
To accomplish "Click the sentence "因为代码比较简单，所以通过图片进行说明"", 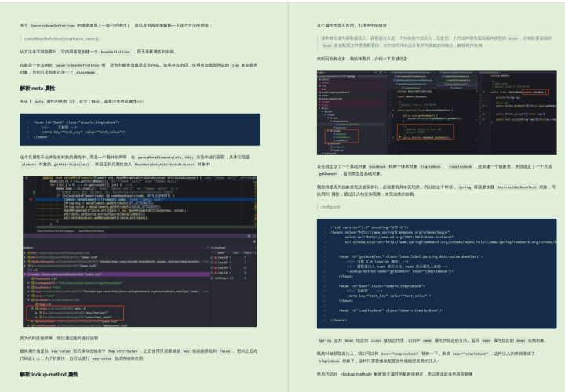I will tap(60, 338).
